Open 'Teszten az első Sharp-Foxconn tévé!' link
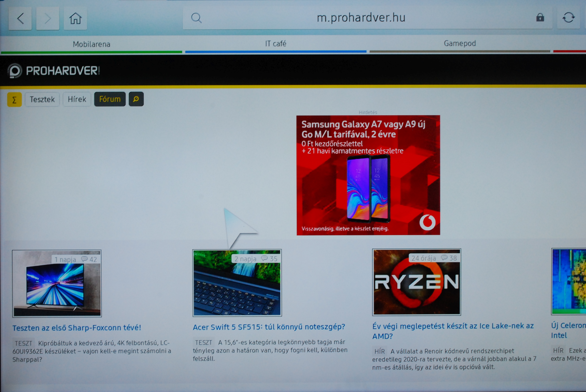The height and width of the screenshot is (392, 586). tap(77, 328)
